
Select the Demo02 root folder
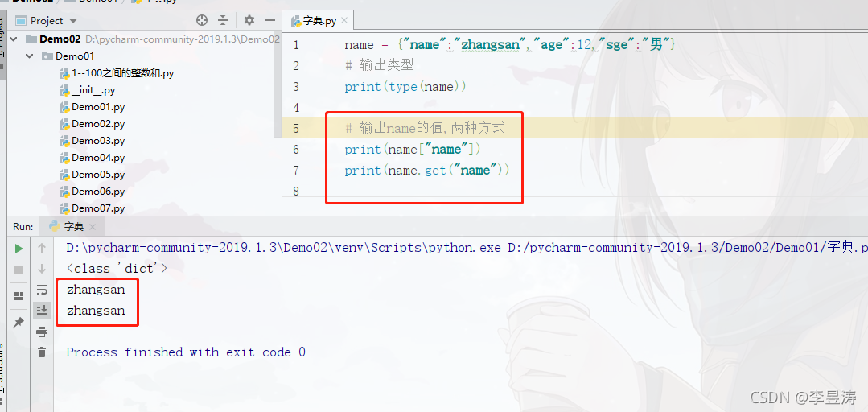tap(60, 39)
